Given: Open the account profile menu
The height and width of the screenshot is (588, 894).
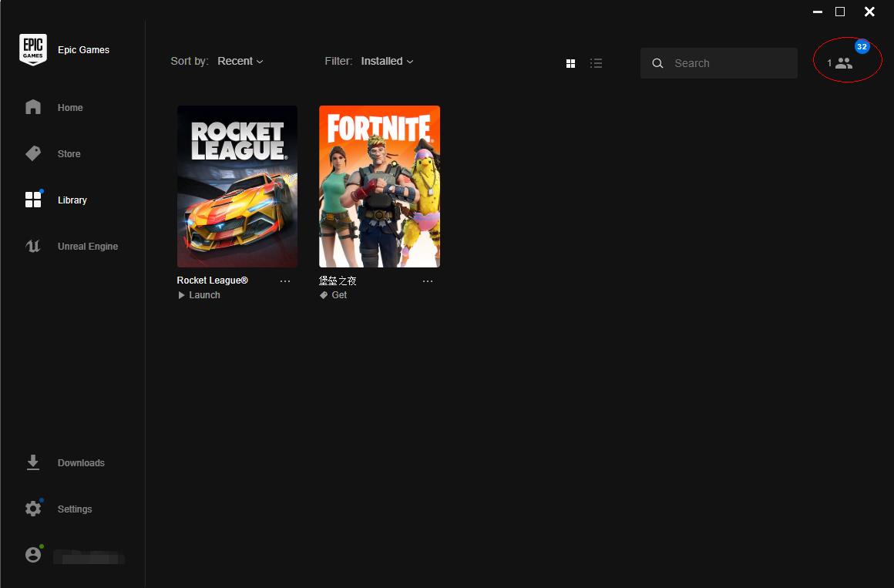Looking at the screenshot, I should (x=33, y=554).
